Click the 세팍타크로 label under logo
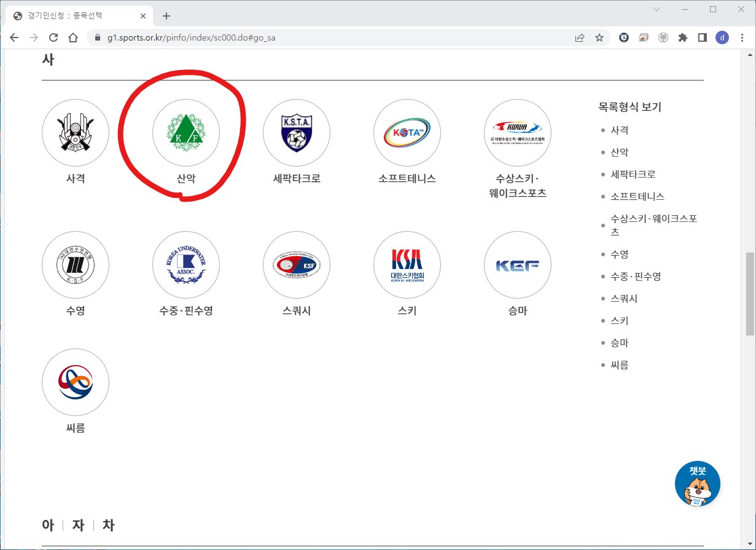This screenshot has height=550, width=756. (x=297, y=179)
